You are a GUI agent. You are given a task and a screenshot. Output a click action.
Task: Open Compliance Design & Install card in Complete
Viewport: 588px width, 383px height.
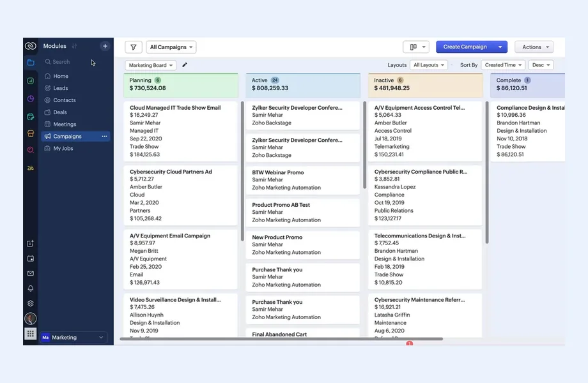(x=528, y=131)
